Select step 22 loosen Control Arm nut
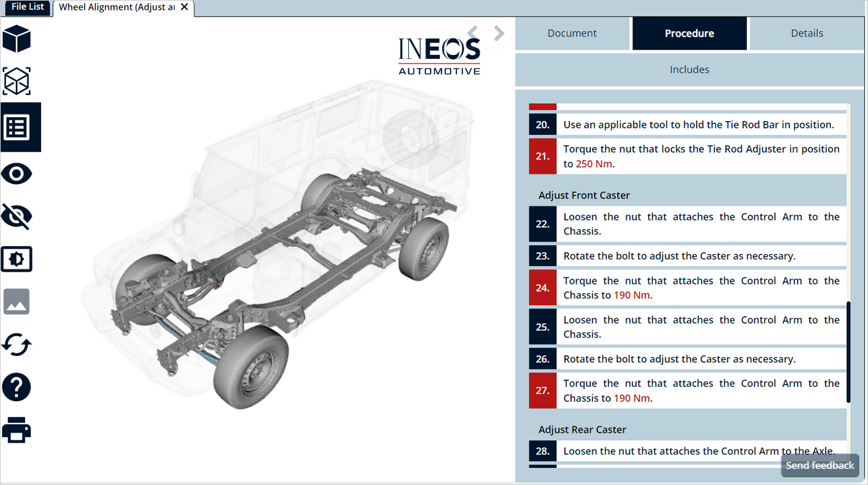Viewport: 868px width, 485px height. (688, 224)
